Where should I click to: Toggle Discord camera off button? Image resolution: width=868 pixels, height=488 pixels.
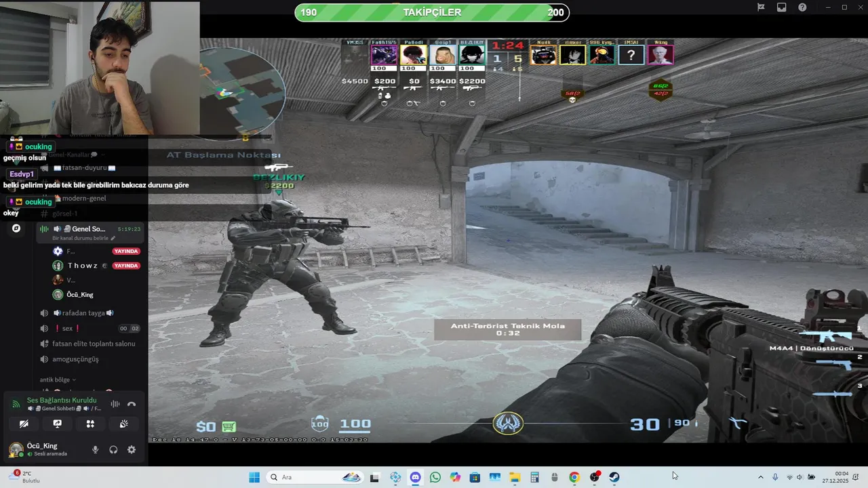(x=24, y=424)
